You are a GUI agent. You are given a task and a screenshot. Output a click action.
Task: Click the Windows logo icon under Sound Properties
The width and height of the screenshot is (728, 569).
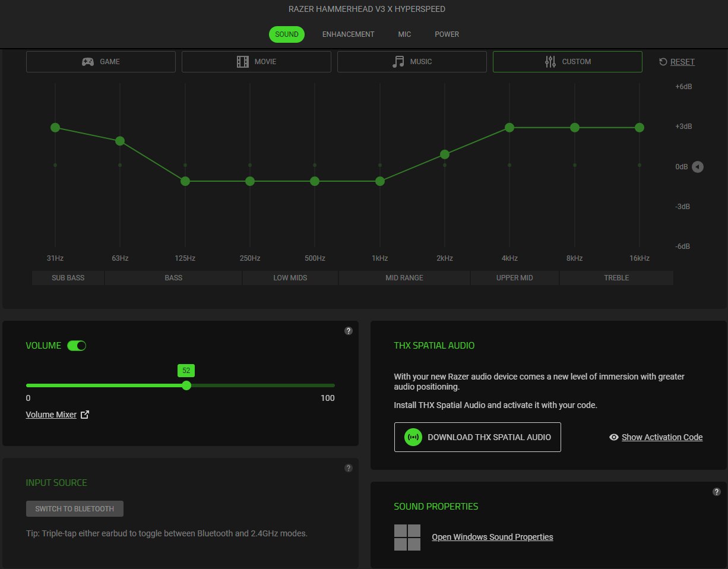click(407, 537)
